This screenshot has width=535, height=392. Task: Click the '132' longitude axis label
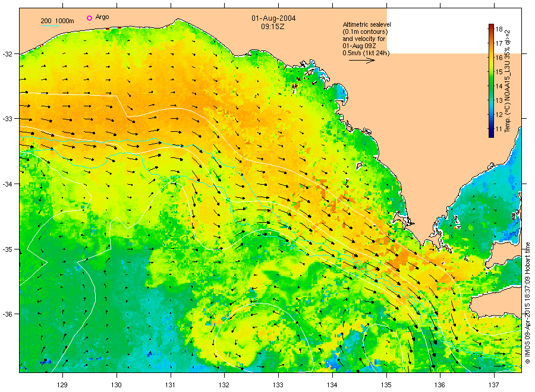click(x=225, y=385)
